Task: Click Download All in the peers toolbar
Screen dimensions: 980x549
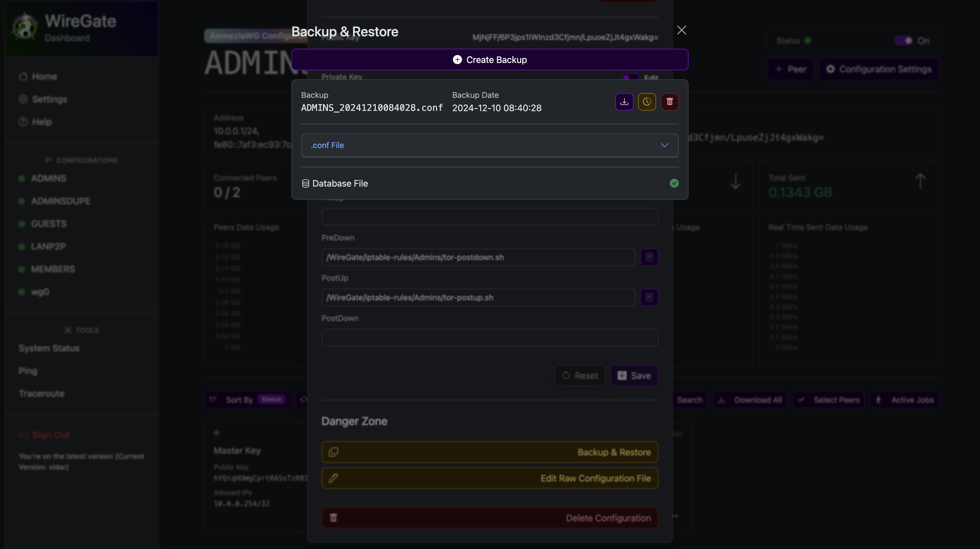Action: click(749, 400)
